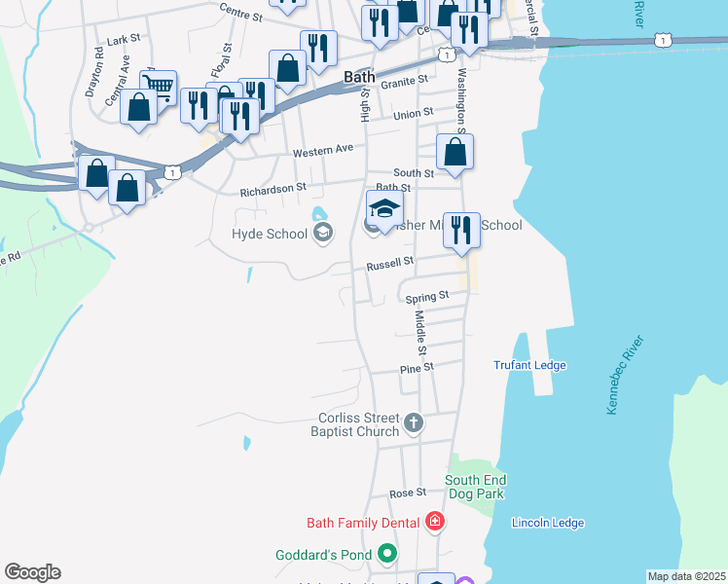728x584 pixels.
Task: Select the graduation cap school marker
Action: click(384, 207)
